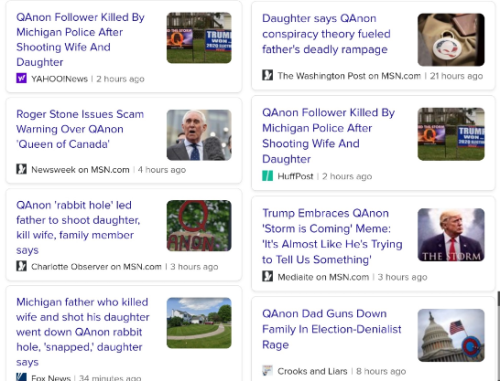Open QAnon 'rabbit hole' Charlotte Observer headline
The image size is (500, 381).
click(x=78, y=227)
